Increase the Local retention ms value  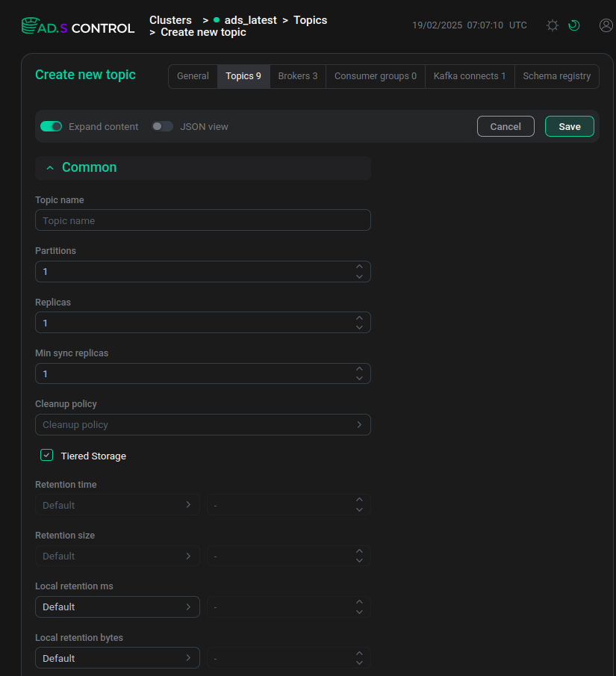359,602
